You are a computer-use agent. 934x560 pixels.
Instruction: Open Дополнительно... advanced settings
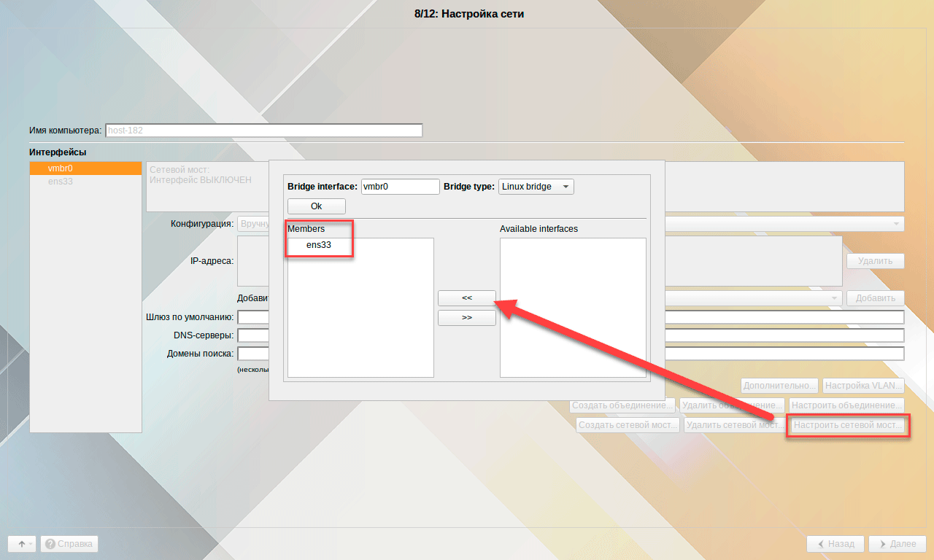coord(779,386)
